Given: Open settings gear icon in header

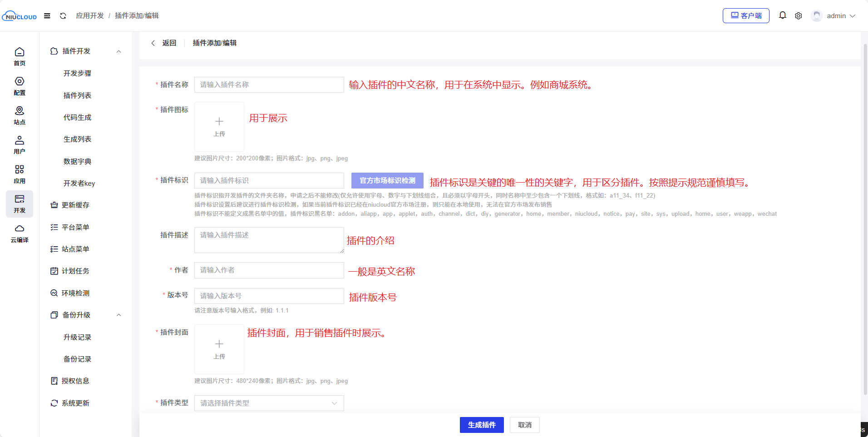Looking at the screenshot, I should point(798,16).
